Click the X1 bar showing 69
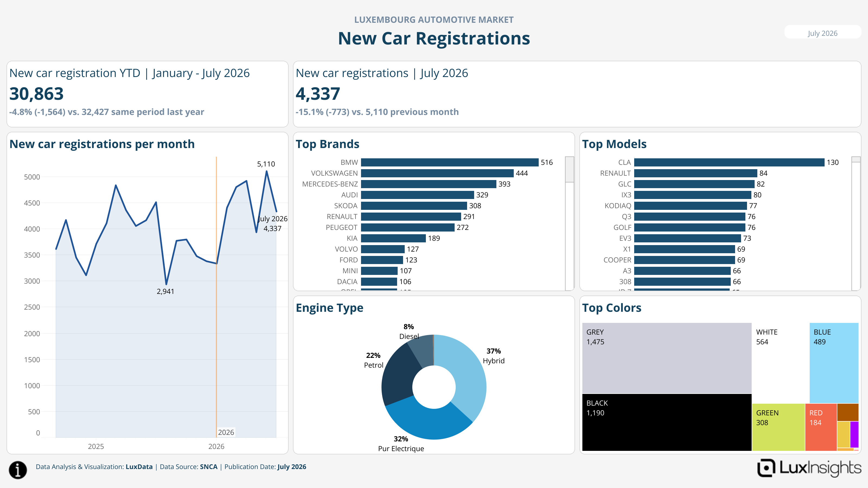This screenshot has width=868, height=488. (x=684, y=249)
